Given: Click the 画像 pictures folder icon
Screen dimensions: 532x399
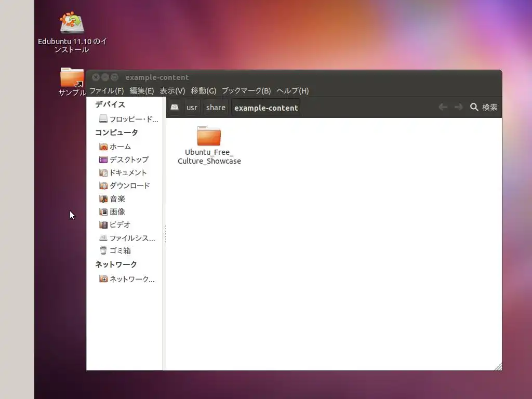Looking at the screenshot, I should coord(103,212).
